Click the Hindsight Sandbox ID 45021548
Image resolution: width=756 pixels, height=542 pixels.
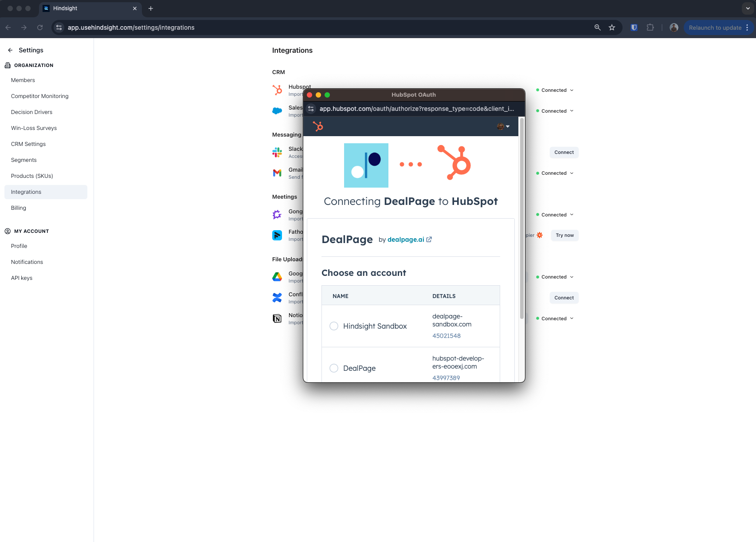pos(446,336)
